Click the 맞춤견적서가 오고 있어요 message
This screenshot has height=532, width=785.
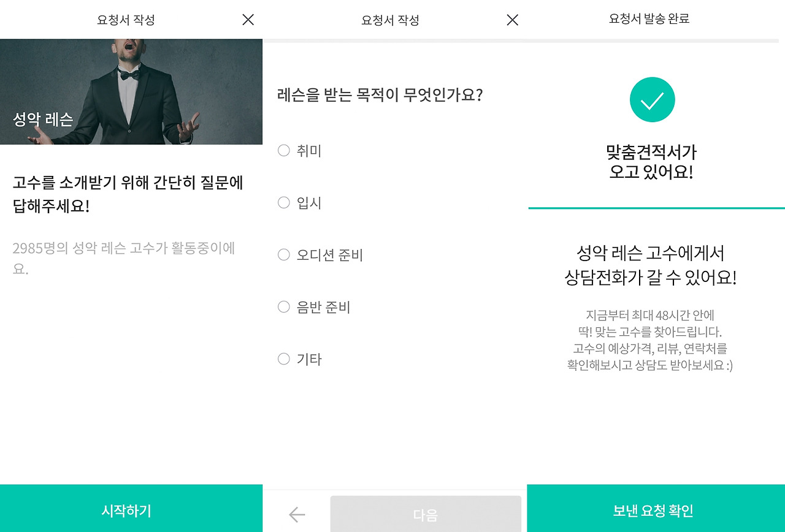coord(652,164)
